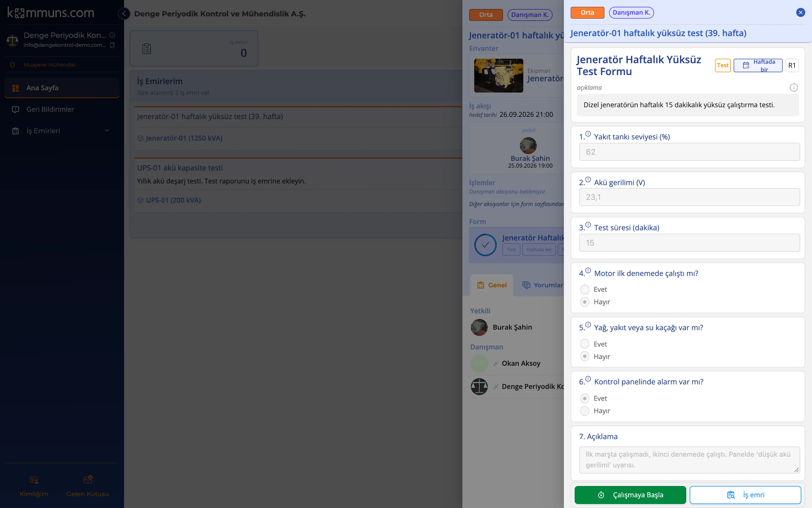Click info icon next to question 1
The width and height of the screenshot is (812, 508).
coord(588,134)
